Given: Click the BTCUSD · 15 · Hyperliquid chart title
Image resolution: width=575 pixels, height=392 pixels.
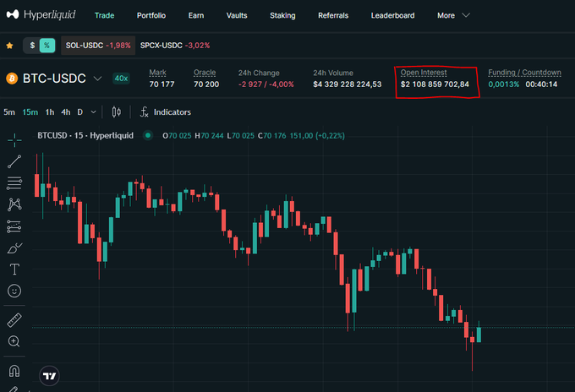Looking at the screenshot, I should pos(85,135).
